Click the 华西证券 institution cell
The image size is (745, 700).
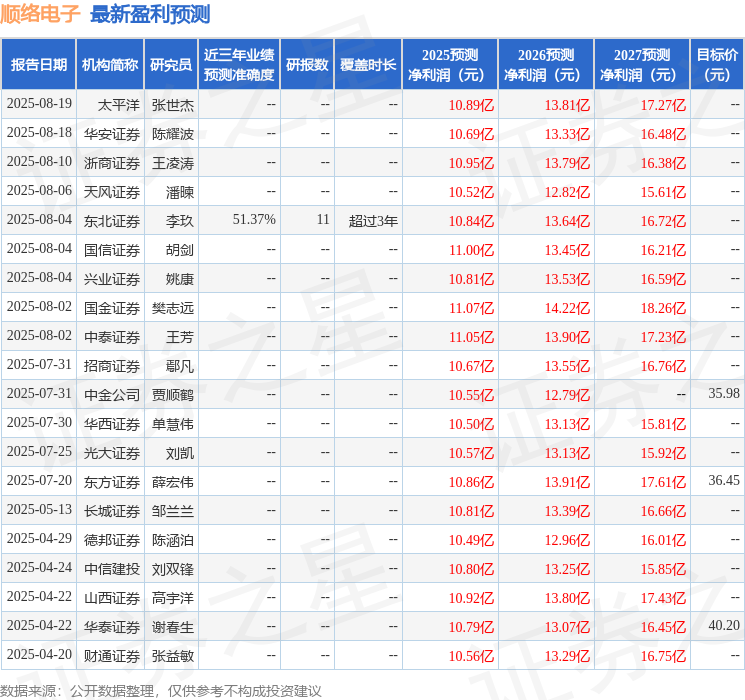click(112, 424)
